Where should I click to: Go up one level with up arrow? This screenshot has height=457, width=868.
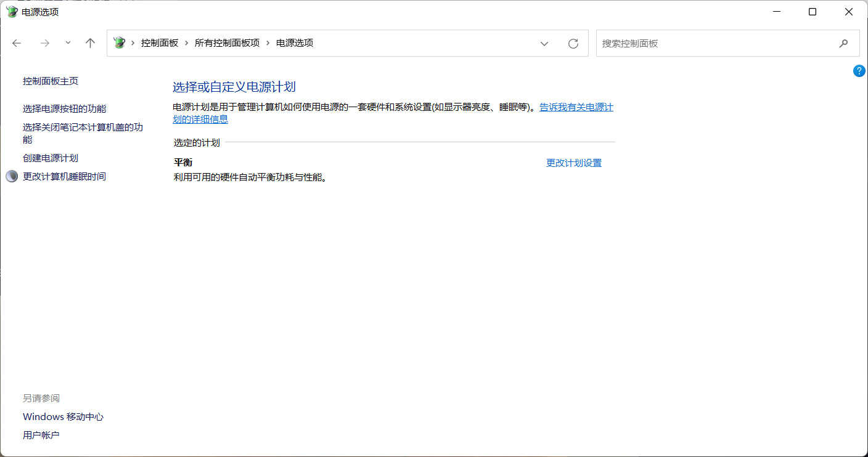pos(91,43)
